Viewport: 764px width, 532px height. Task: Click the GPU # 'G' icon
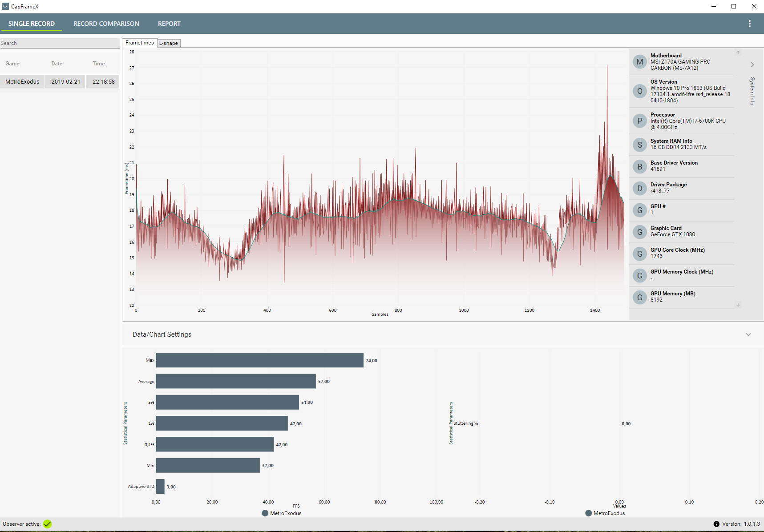click(640, 210)
